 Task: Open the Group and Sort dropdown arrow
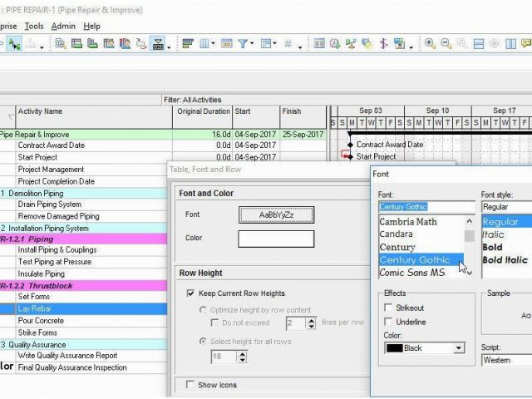[x=274, y=43]
